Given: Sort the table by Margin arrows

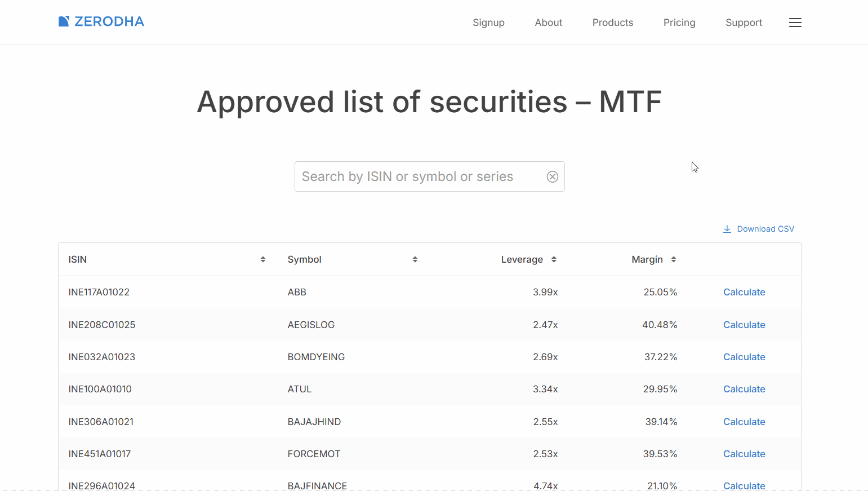Looking at the screenshot, I should (x=673, y=259).
